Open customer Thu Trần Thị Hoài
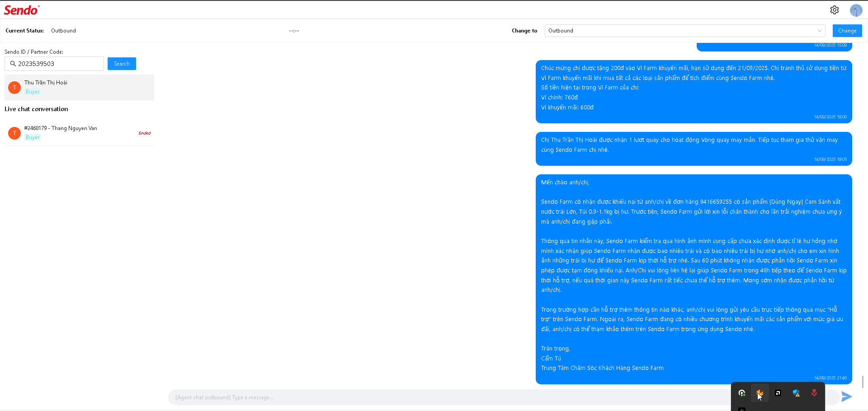Screen dimensions: 868x411 pos(79,87)
